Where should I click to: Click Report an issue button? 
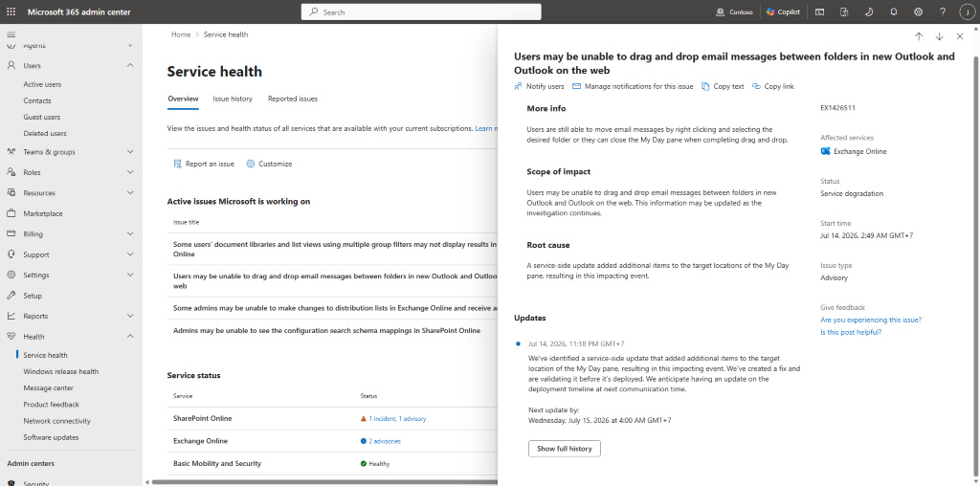[204, 164]
